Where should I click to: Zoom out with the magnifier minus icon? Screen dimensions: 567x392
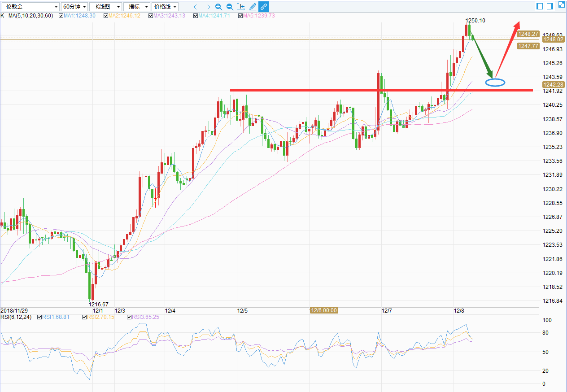[230, 7]
